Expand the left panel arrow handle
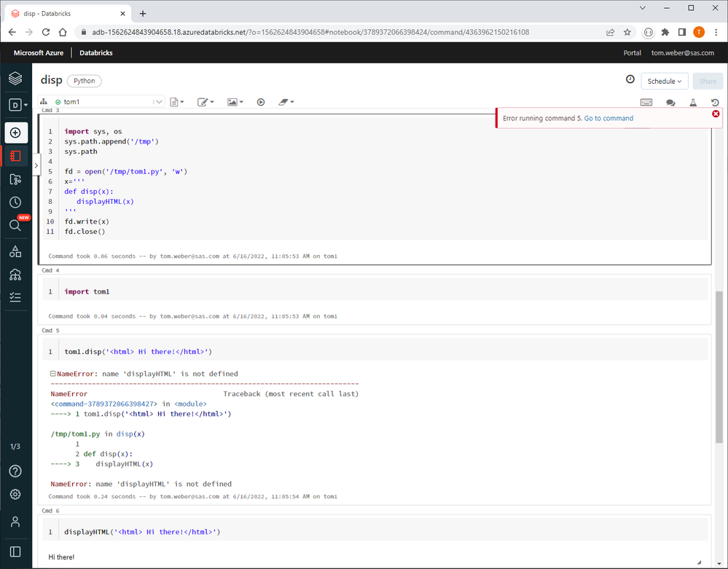Screen dimensions: 728x569 coord(36,166)
